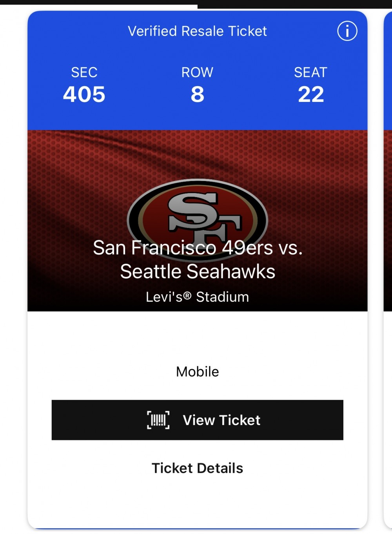Click the ROW label
This screenshot has width=392, height=534.
[197, 72]
